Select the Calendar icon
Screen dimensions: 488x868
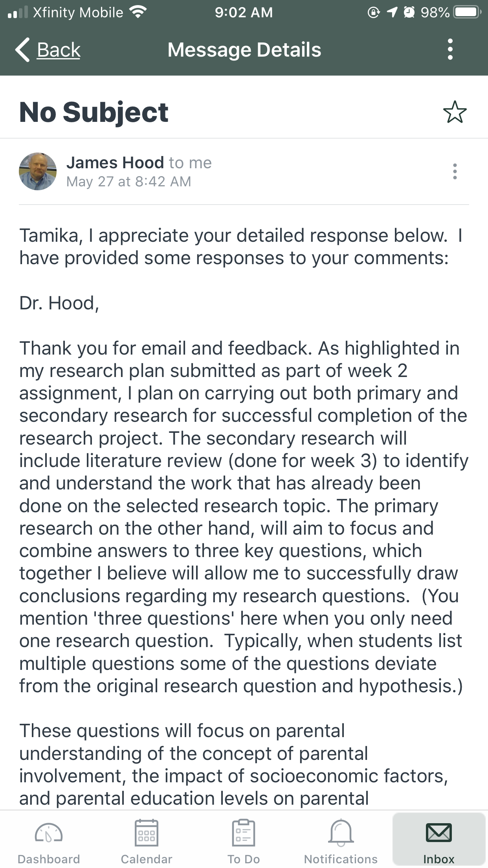pos(147,832)
